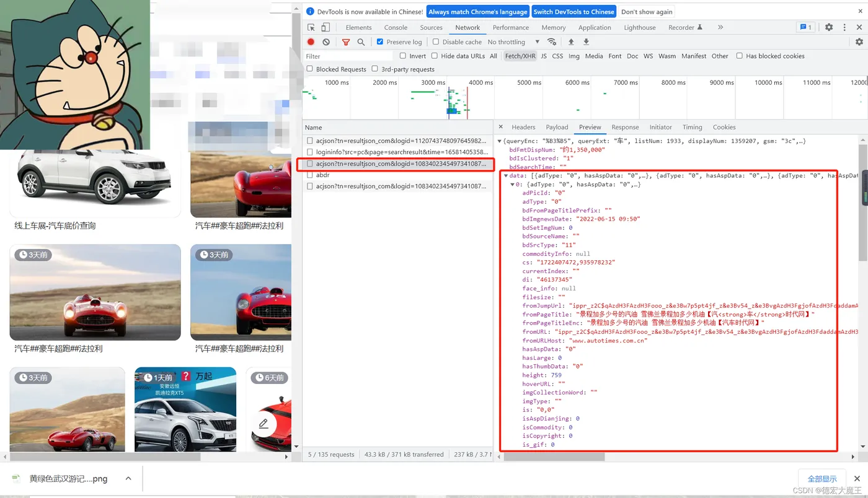868x498 pixels.
Task: Collapse the root JSON object arrow
Action: (x=500, y=141)
